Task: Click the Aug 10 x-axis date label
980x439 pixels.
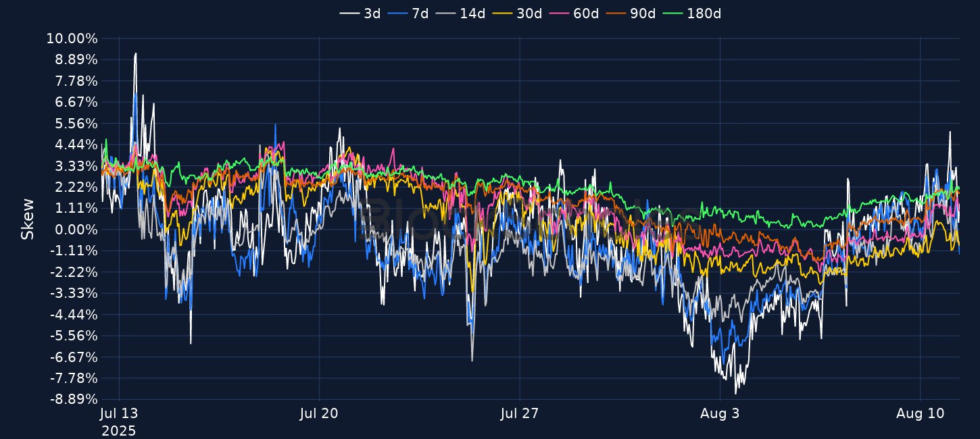Action: 920,414
